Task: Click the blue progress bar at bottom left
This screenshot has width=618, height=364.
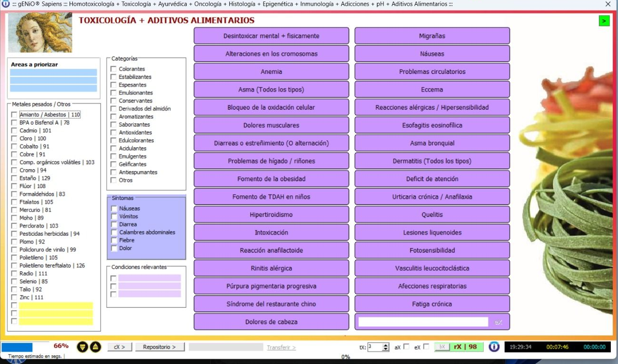Action: pos(17,347)
